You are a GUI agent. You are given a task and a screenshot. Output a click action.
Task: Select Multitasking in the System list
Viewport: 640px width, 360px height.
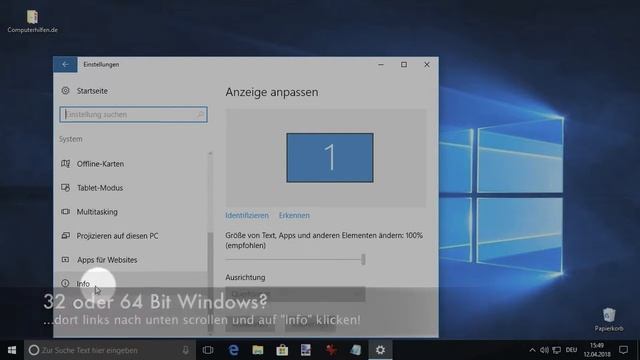pyautogui.click(x=130, y=211)
